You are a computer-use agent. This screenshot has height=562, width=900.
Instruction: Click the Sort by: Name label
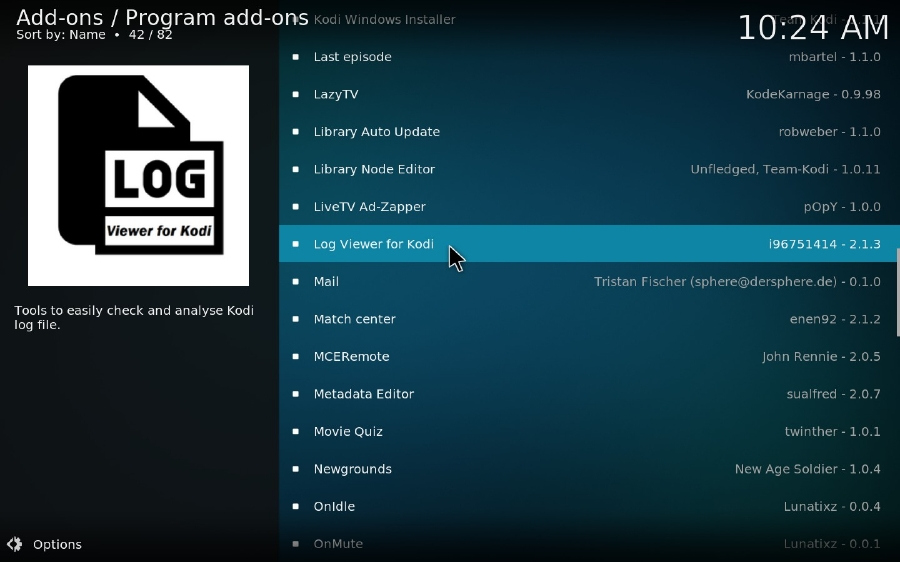point(61,34)
